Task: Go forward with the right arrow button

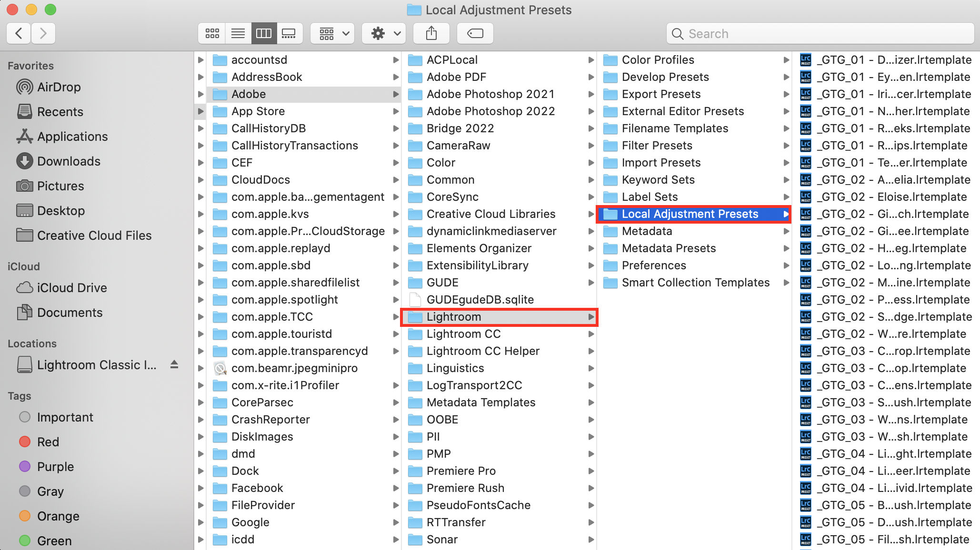Action: click(43, 33)
